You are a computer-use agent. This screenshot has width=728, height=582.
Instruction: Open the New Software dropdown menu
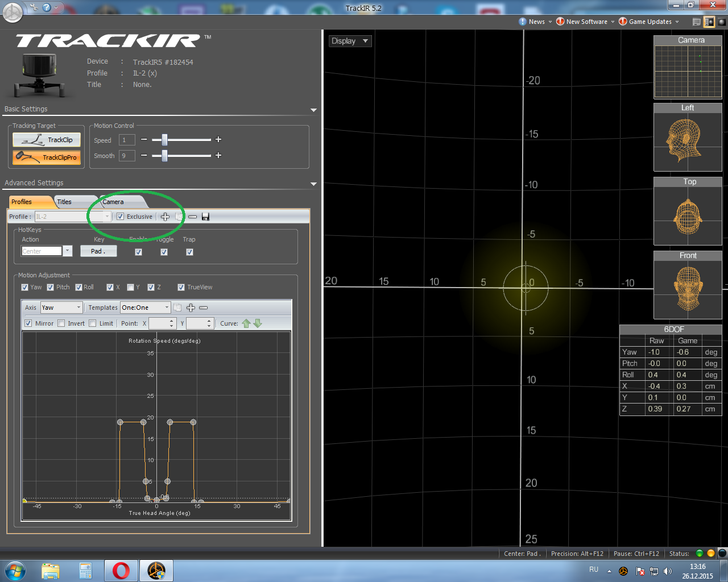(585, 22)
